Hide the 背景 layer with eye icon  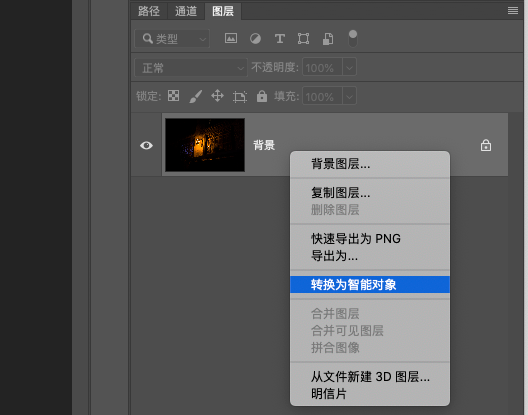pos(146,145)
